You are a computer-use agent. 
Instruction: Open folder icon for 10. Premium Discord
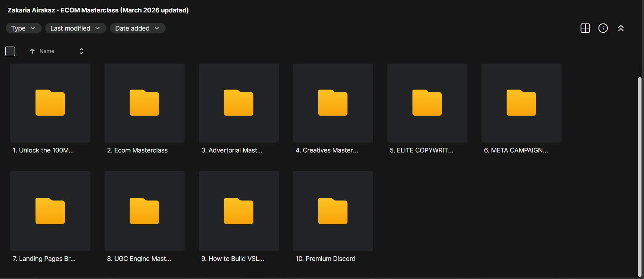333,211
